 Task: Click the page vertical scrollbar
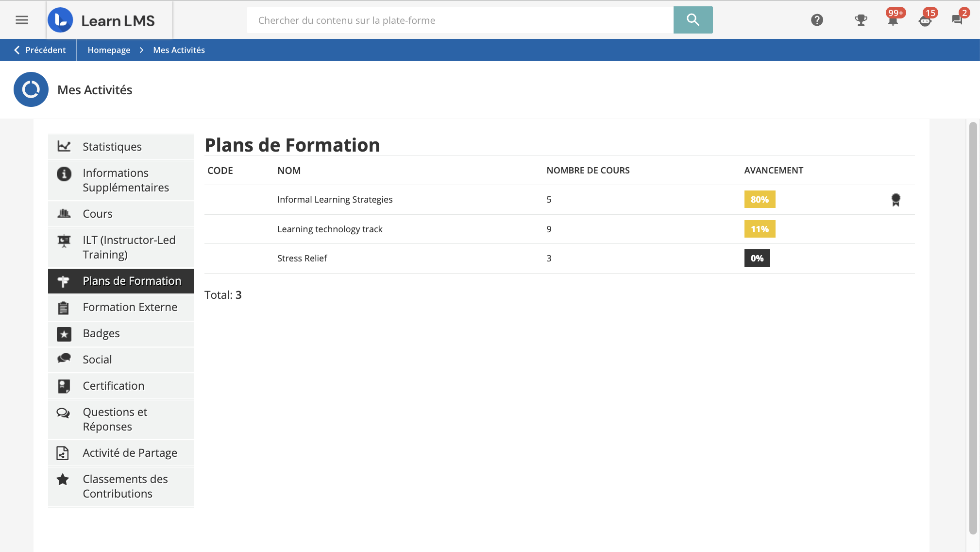(973, 328)
